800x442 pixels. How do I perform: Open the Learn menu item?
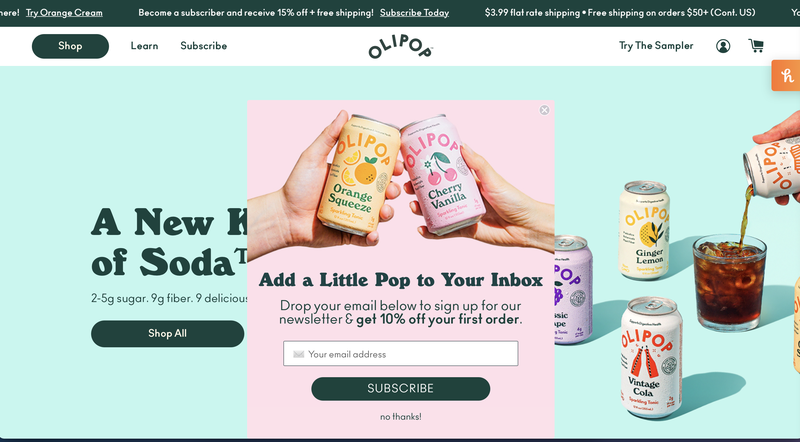(x=144, y=46)
